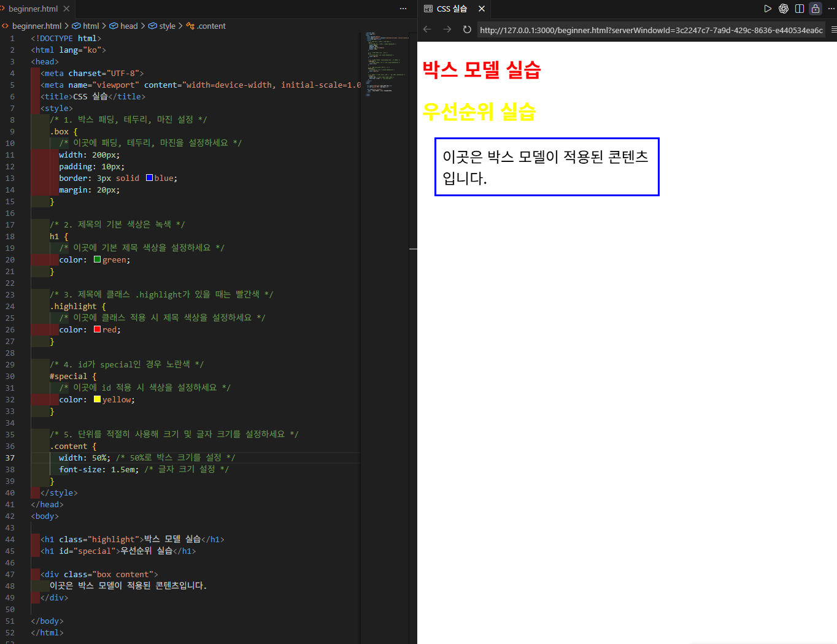
Task: Click the </style> closing tag on line 40
Action: (x=59, y=493)
